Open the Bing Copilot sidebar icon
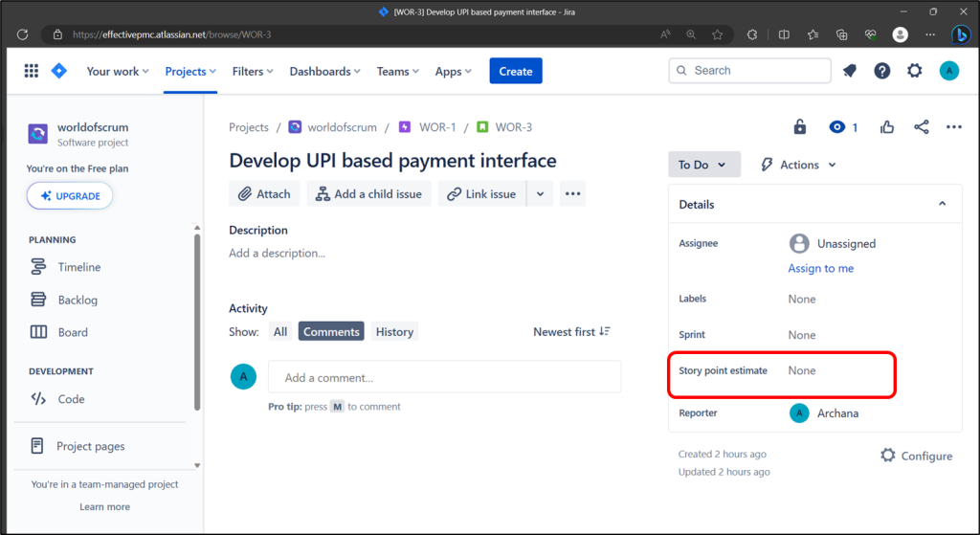 coord(961,34)
